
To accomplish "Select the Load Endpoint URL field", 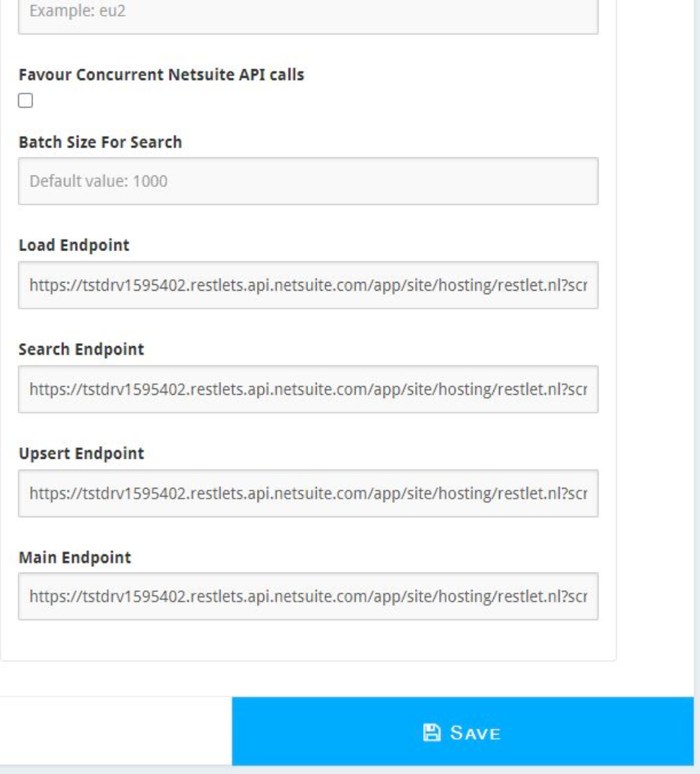I will pyautogui.click(x=308, y=286).
